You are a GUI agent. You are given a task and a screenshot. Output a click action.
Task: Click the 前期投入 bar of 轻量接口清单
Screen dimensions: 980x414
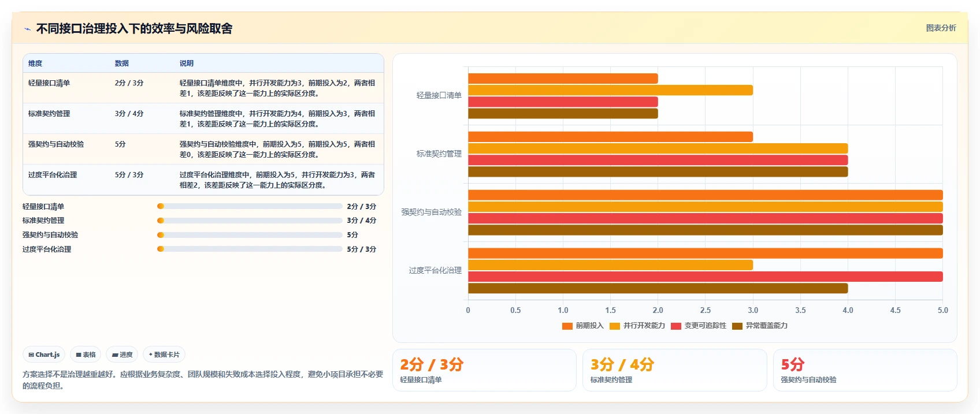pos(563,79)
